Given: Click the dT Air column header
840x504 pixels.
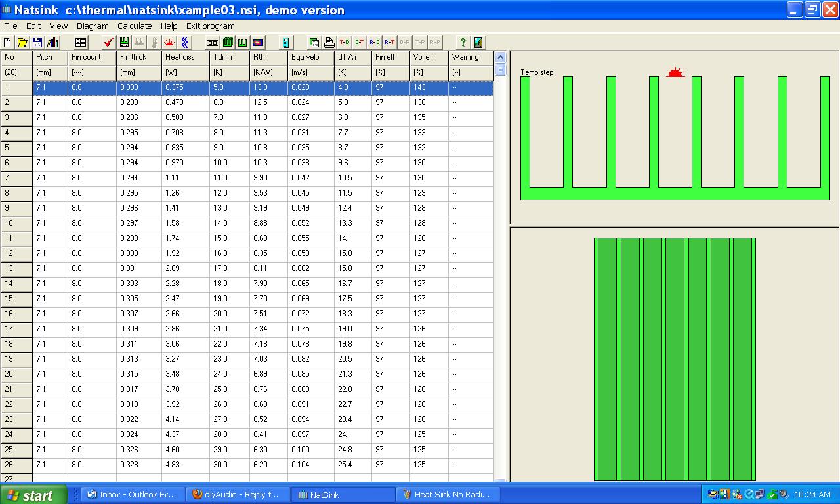Looking at the screenshot, I should [353, 57].
